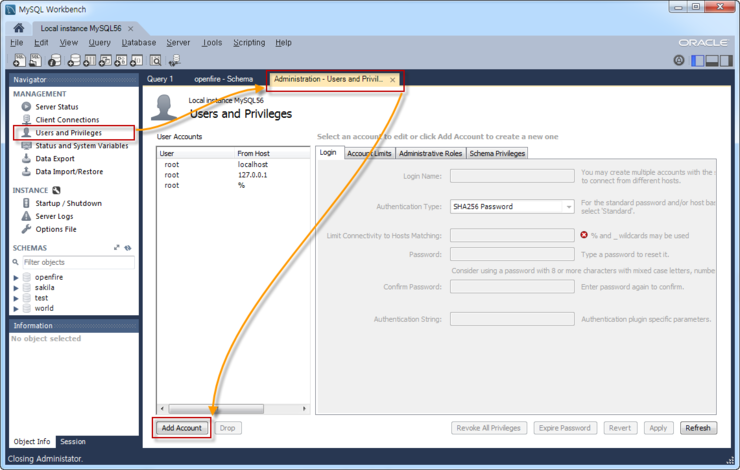740x470 pixels.
Task: Switch to the openfire - Schema tab
Action: click(x=224, y=79)
